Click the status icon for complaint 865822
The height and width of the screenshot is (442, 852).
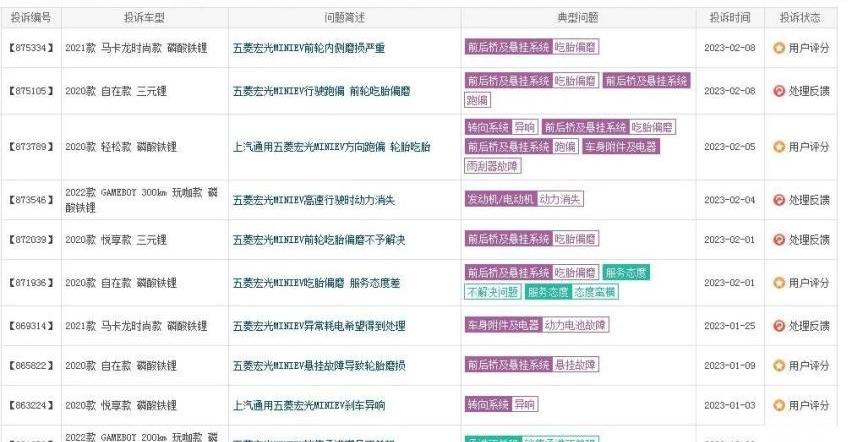pos(779,365)
